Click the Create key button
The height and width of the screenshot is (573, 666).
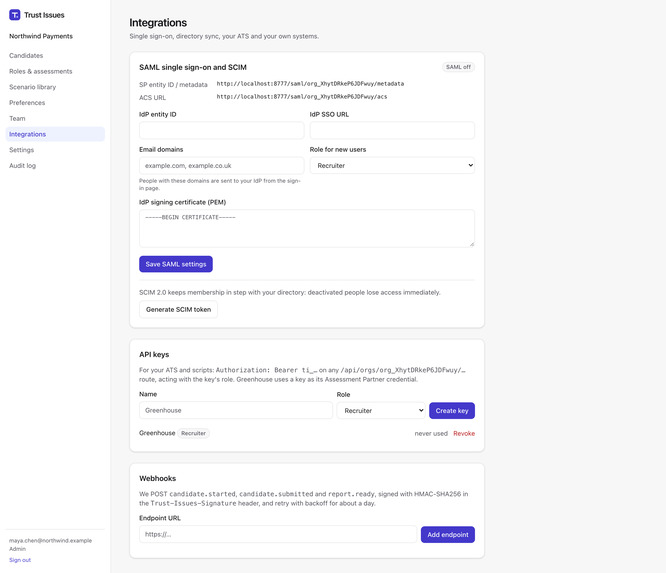(452, 411)
